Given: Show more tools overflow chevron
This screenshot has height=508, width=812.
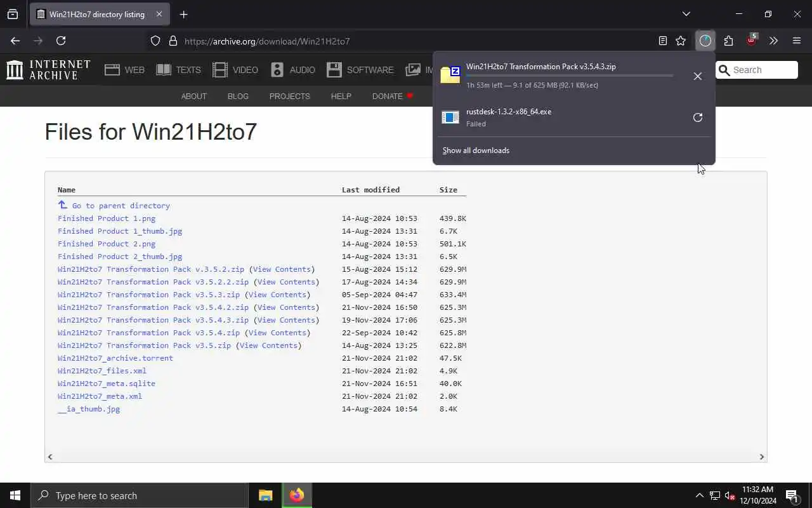Looking at the screenshot, I should click(x=773, y=41).
